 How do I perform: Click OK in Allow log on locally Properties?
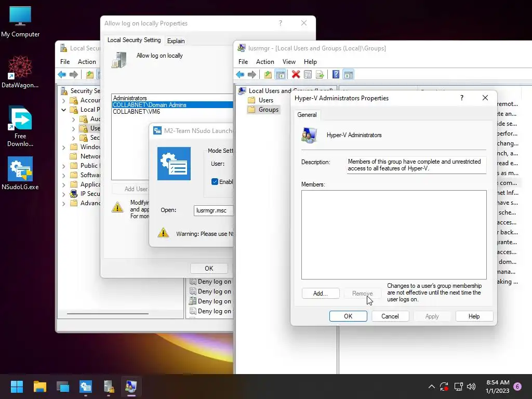[x=209, y=269]
